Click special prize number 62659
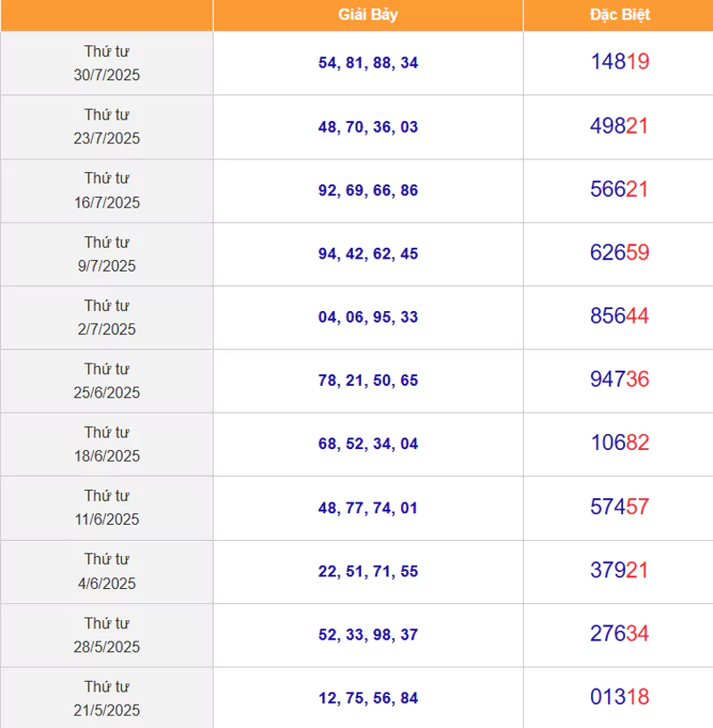This screenshot has width=713, height=728. point(619,252)
